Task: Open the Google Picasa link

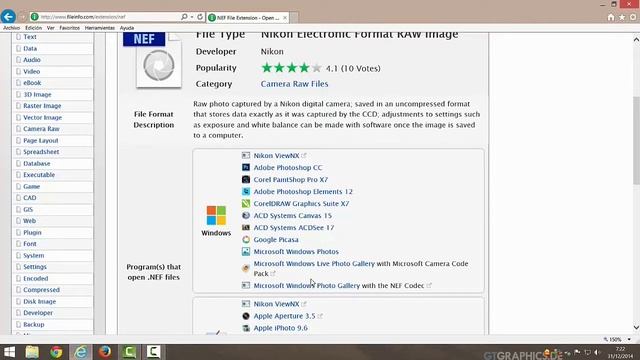Action: 276,240
